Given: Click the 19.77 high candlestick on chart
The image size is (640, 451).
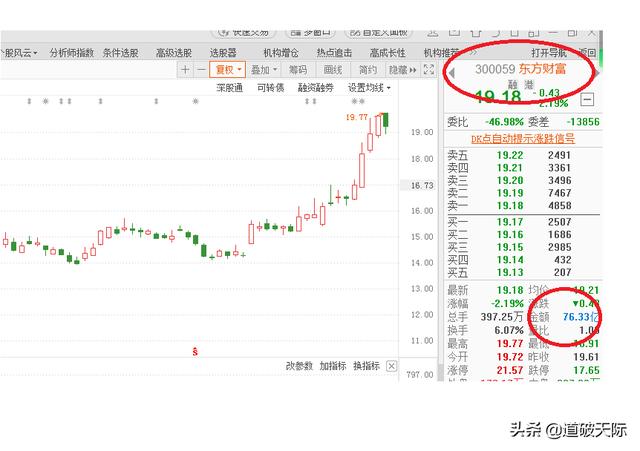Looking at the screenshot, I should pyautogui.click(x=385, y=120).
